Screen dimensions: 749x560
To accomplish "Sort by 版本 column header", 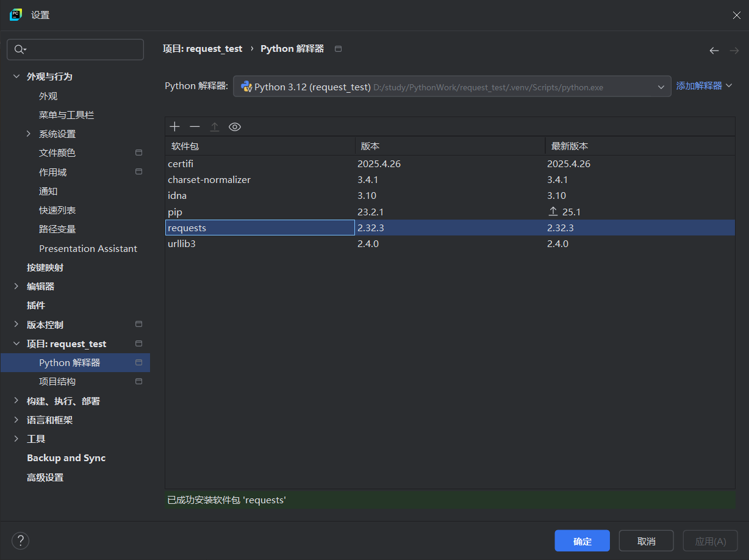I will click(450, 146).
